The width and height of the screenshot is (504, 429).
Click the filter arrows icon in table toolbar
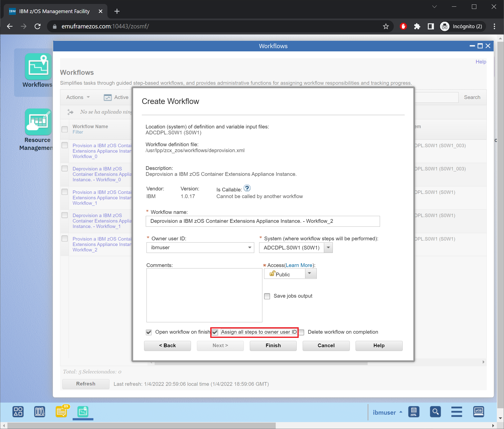[x=70, y=112]
